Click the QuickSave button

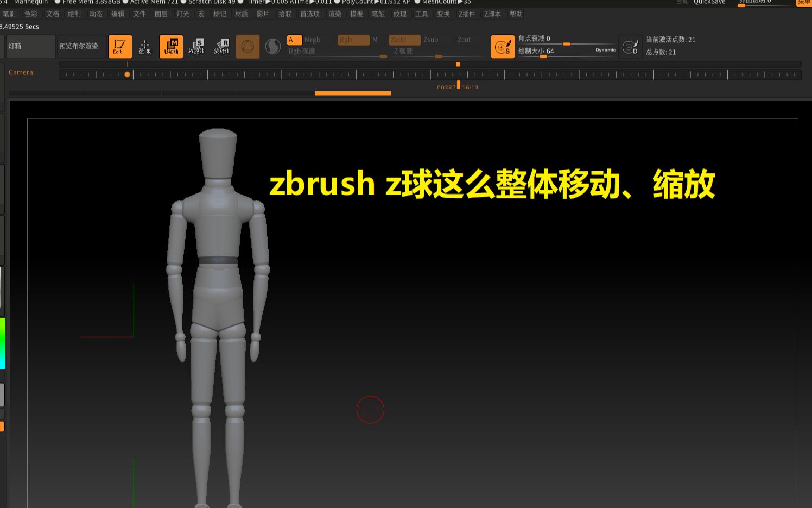[x=709, y=2]
